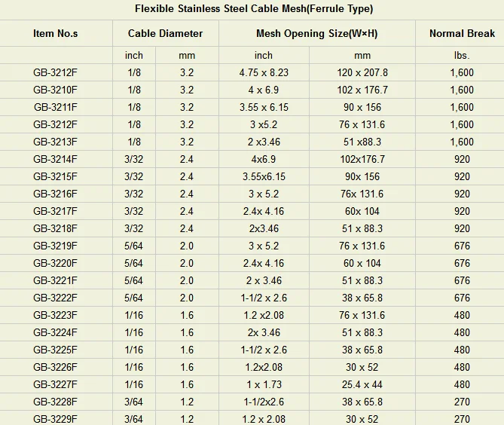Click the GB-3223F item number
Viewport: 504px width, 425px height.
point(55,315)
